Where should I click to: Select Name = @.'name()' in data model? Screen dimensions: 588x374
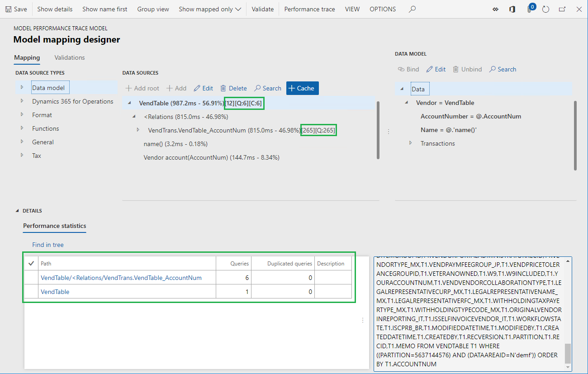pyautogui.click(x=449, y=130)
